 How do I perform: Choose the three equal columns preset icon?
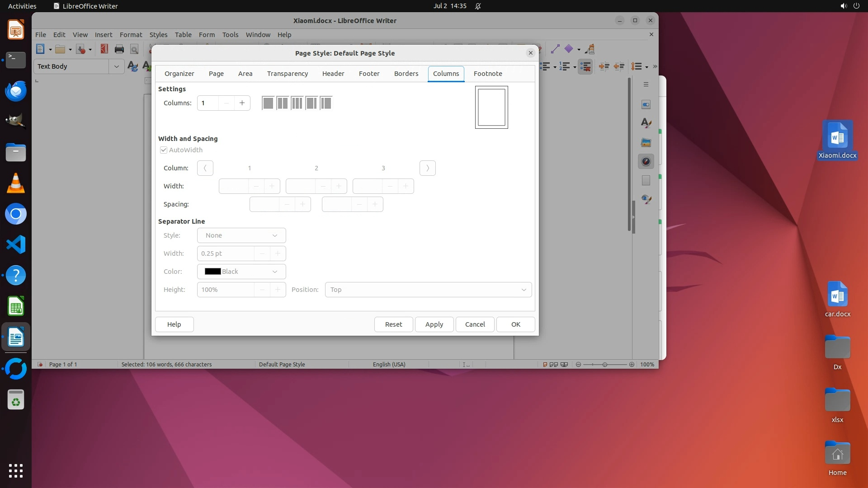pyautogui.click(x=297, y=103)
